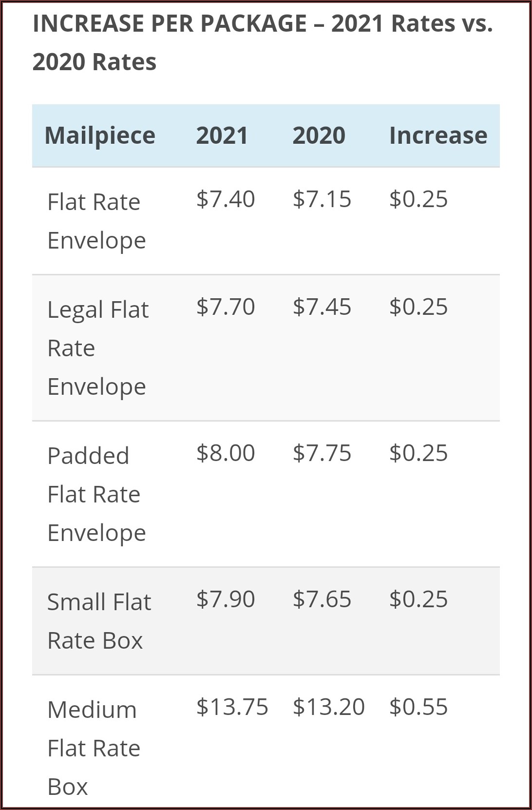Click the Mailpiece column header
The image size is (532, 810).
click(x=100, y=135)
